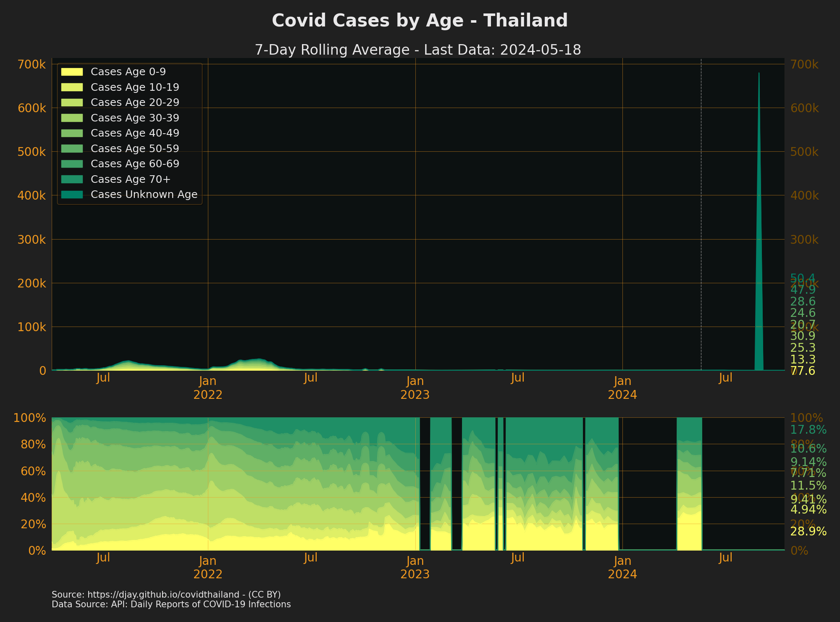Screen dimensions: 840x622
Task: Select the 'Cases Age 50-59' legend label
Action: (135, 148)
